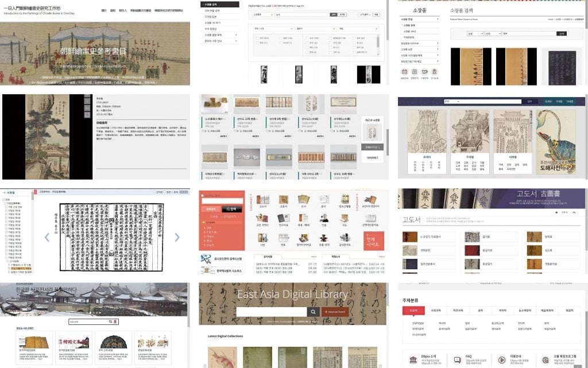Click black 검색 button in red panel
Screen dimensions: 588x368
pos(231,209)
